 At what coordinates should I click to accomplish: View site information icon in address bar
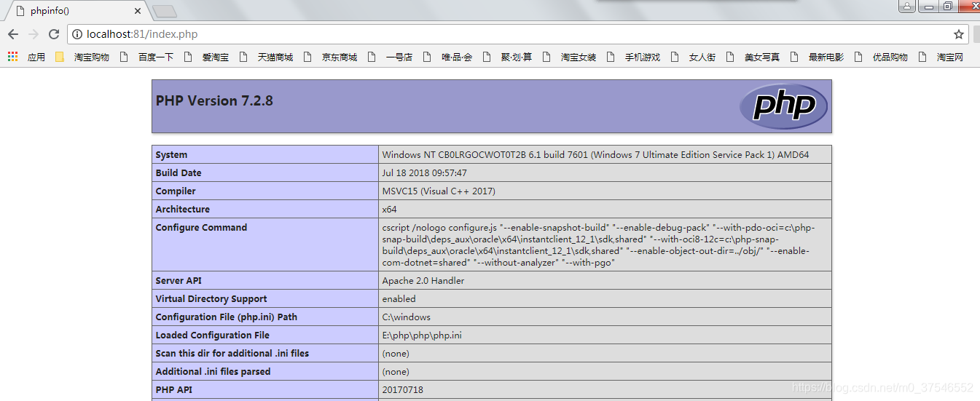(x=77, y=34)
